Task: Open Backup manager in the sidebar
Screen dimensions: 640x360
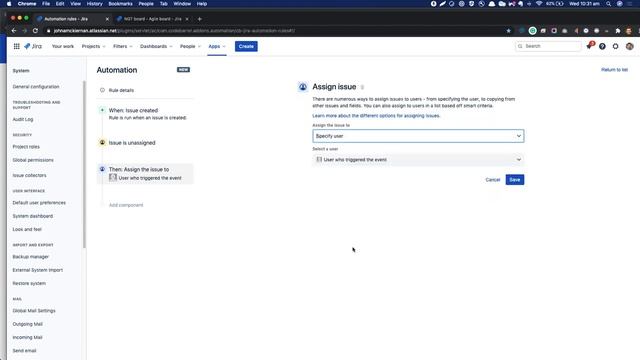Action: [31, 257]
